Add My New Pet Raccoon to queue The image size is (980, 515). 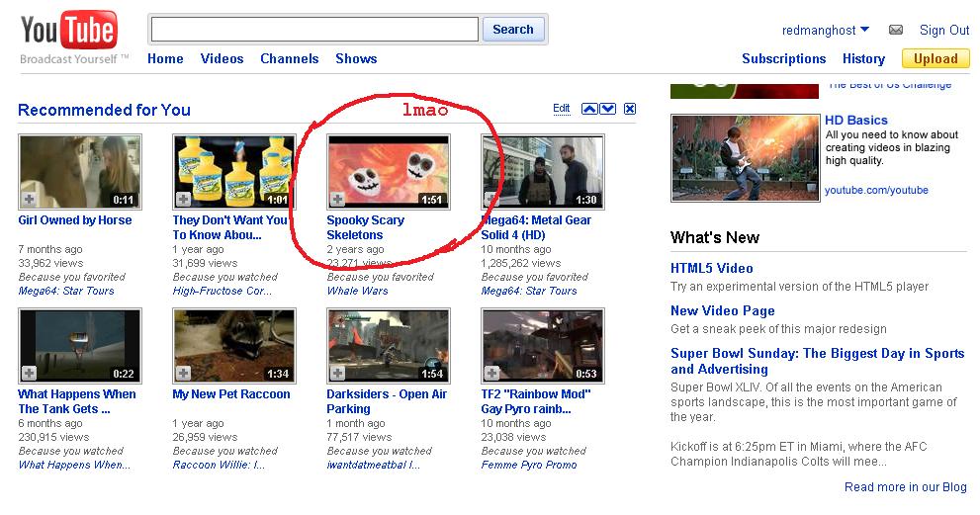coord(183,373)
